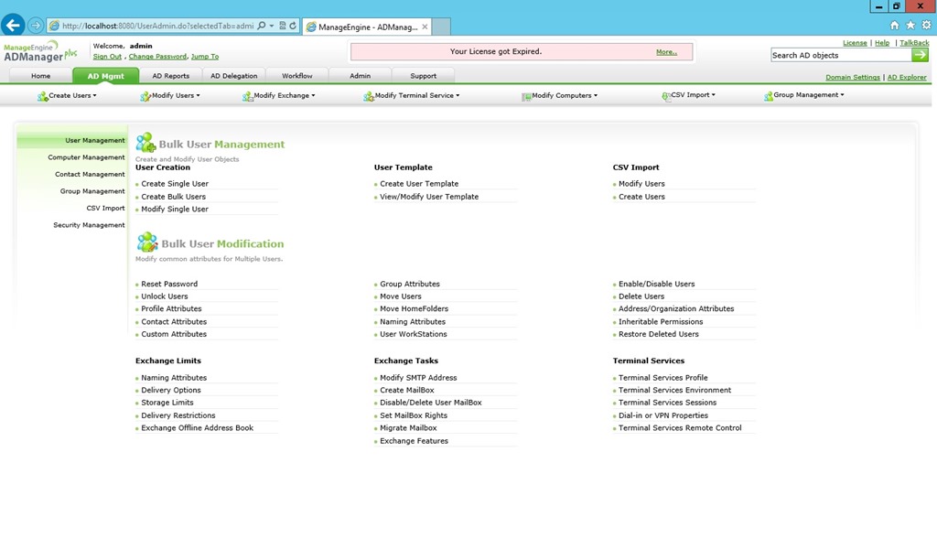Click the More.. link in license banner
This screenshot has height=560, width=937.
[x=666, y=52]
